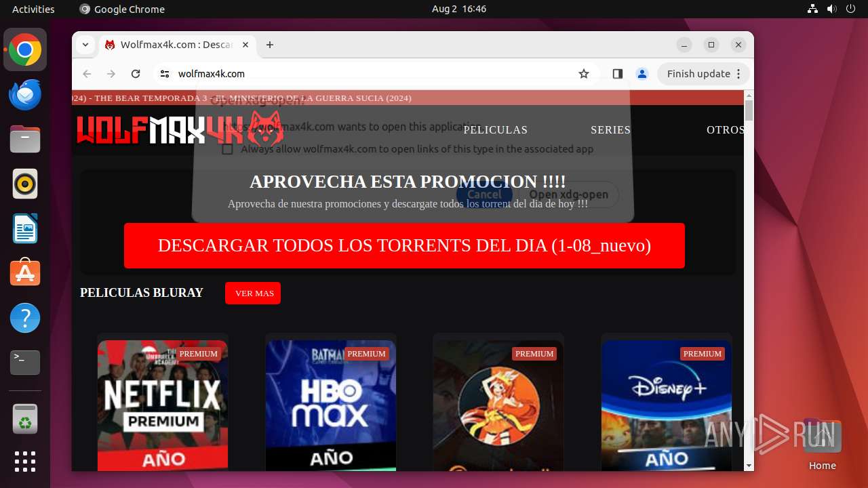868x488 pixels.
Task: Open the HBO Max premium card
Action: point(331,405)
